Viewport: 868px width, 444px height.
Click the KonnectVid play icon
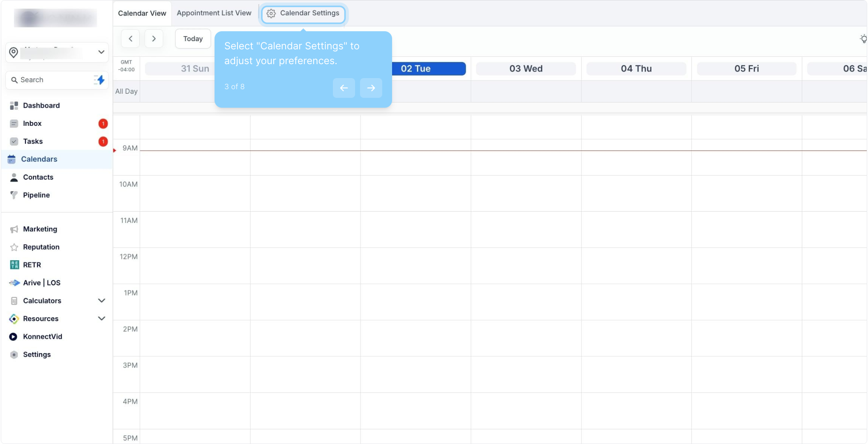coord(14,337)
